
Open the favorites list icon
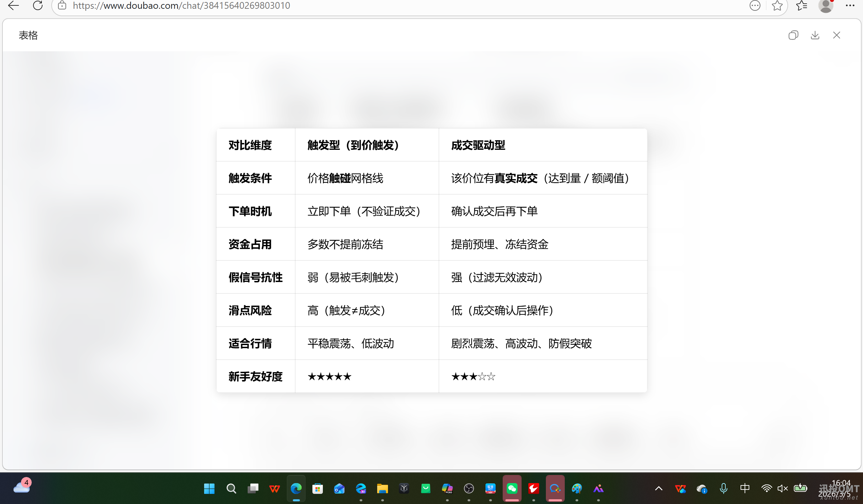point(802,5)
